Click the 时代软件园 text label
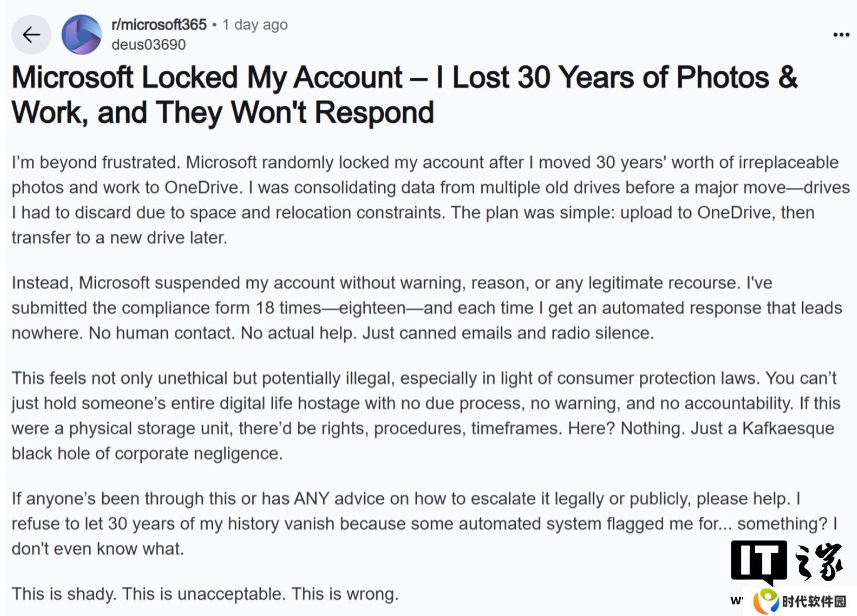 [x=814, y=602]
